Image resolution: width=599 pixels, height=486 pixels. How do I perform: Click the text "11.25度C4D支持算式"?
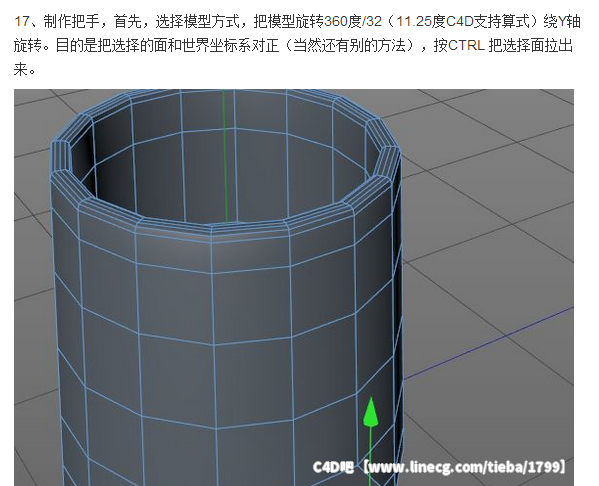point(464,21)
